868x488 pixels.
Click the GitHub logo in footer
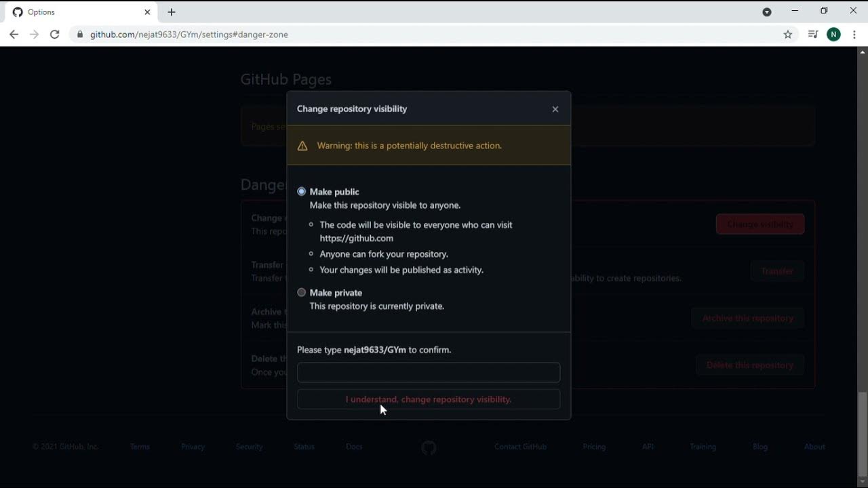coord(429,447)
